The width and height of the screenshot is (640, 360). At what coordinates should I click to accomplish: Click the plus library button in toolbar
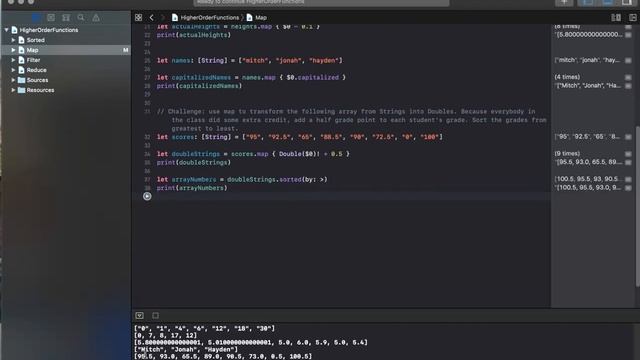[564, 2]
